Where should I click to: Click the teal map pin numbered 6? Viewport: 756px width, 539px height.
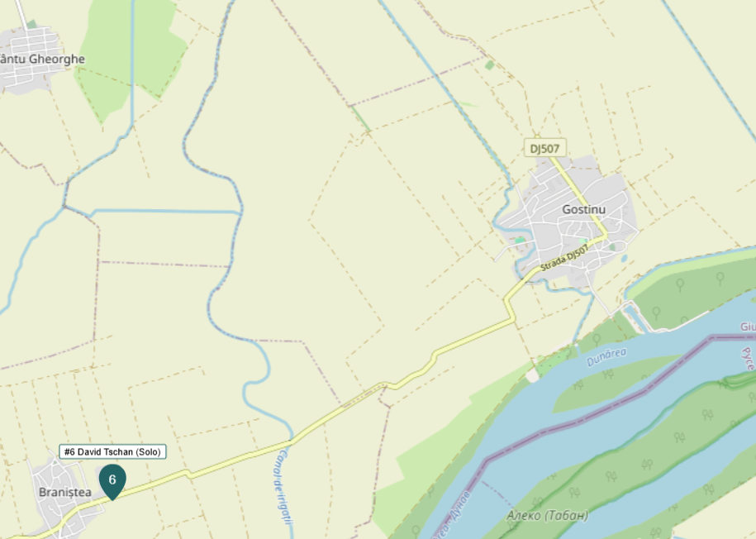coord(112,482)
